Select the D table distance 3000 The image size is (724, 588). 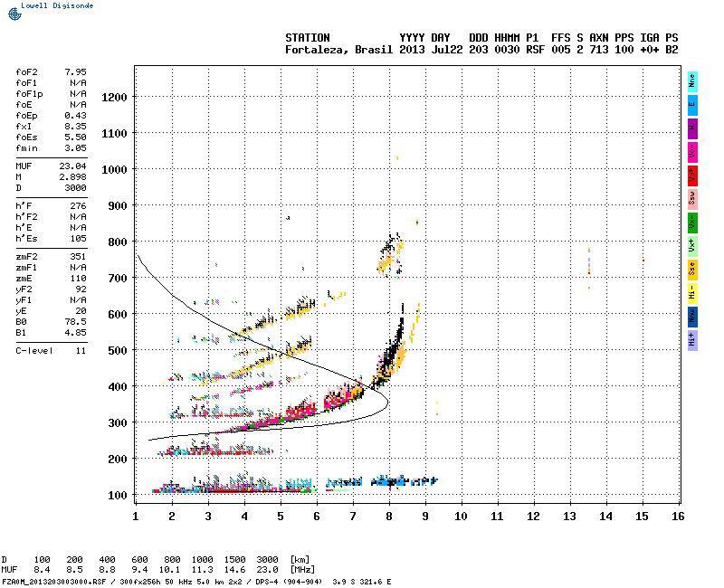[x=267, y=560]
